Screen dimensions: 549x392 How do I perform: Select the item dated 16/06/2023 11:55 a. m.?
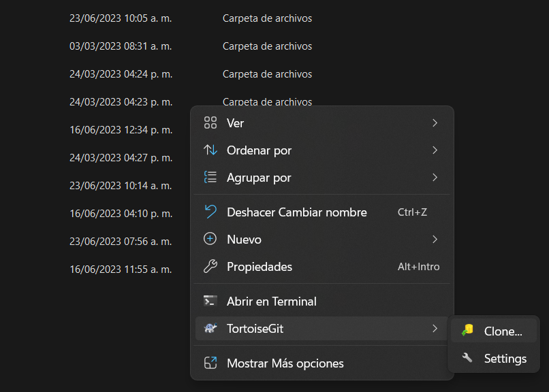121,269
